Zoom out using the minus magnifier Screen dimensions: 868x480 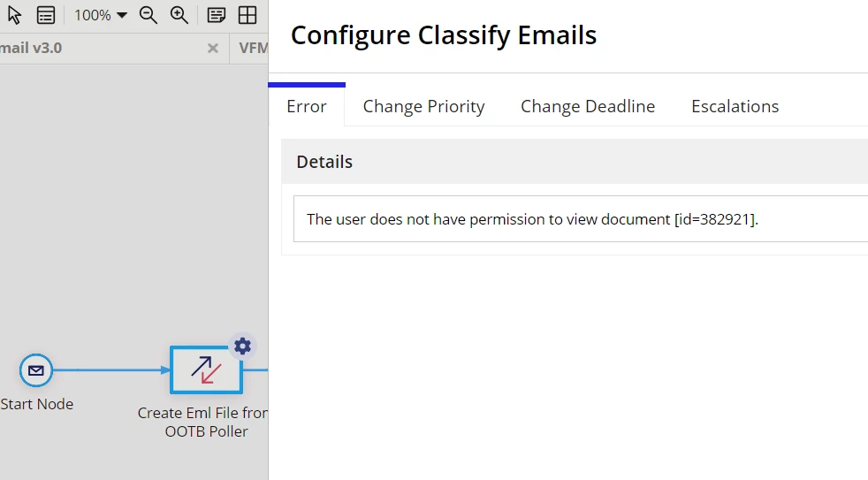pos(148,15)
